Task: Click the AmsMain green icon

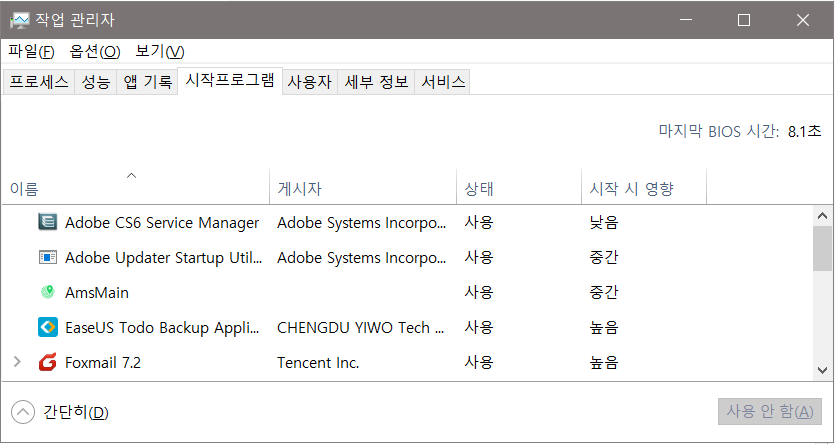Action: (x=48, y=292)
